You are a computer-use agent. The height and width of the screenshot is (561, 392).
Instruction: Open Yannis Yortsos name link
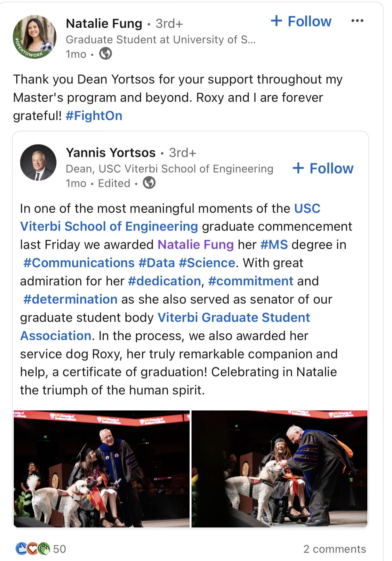(x=111, y=153)
